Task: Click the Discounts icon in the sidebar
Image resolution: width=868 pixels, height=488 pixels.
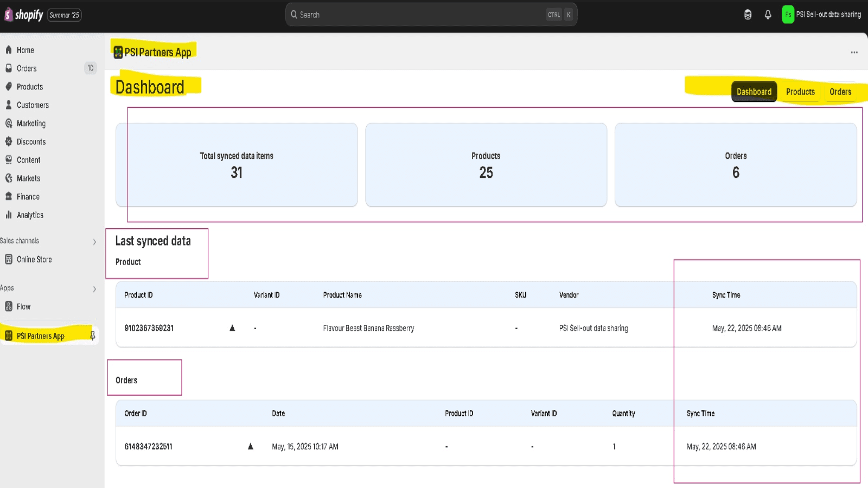Action: (x=9, y=142)
